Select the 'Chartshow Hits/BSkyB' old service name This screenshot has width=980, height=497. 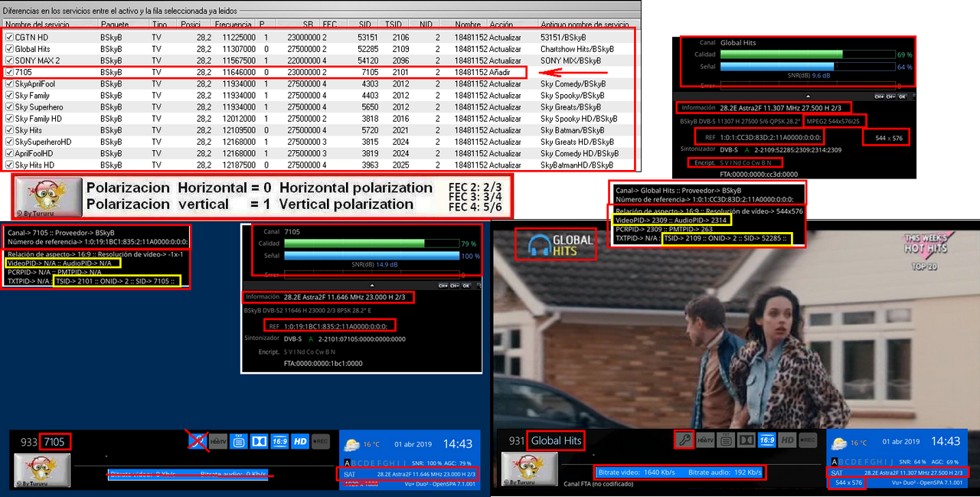577,48
